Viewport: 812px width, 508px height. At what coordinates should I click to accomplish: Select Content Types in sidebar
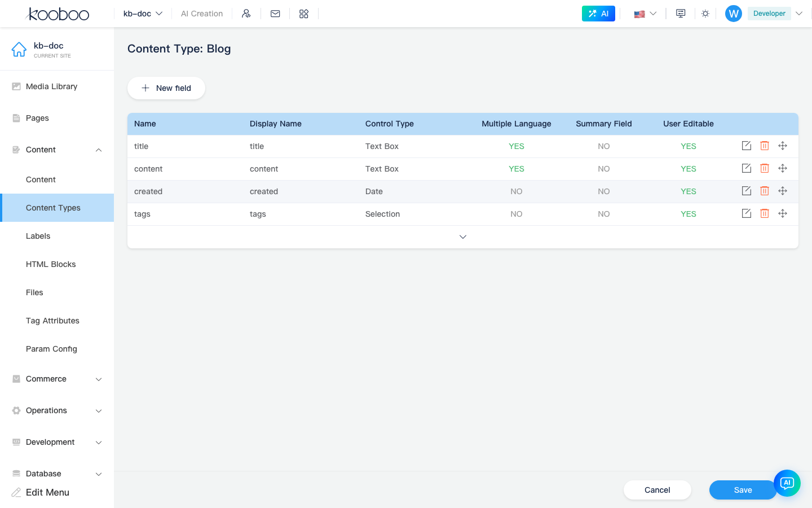[57, 208]
